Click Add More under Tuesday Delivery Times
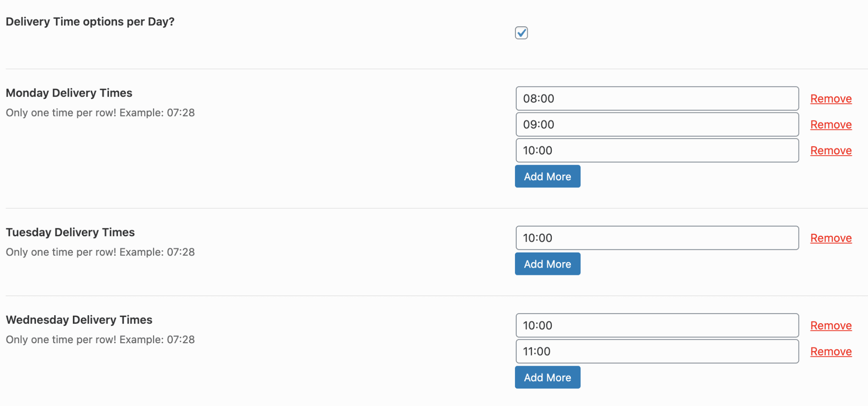Viewport: 868px width, 406px height. [x=547, y=263]
